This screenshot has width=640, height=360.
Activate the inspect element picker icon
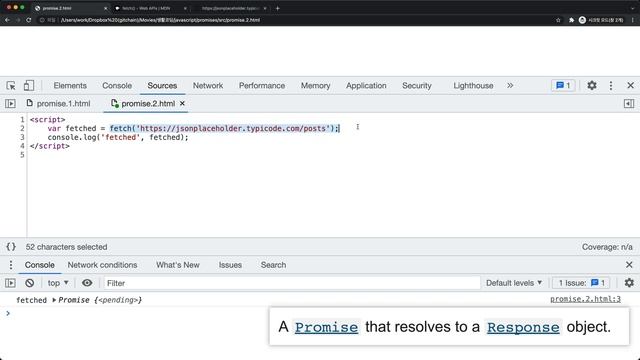pyautogui.click(x=11, y=86)
